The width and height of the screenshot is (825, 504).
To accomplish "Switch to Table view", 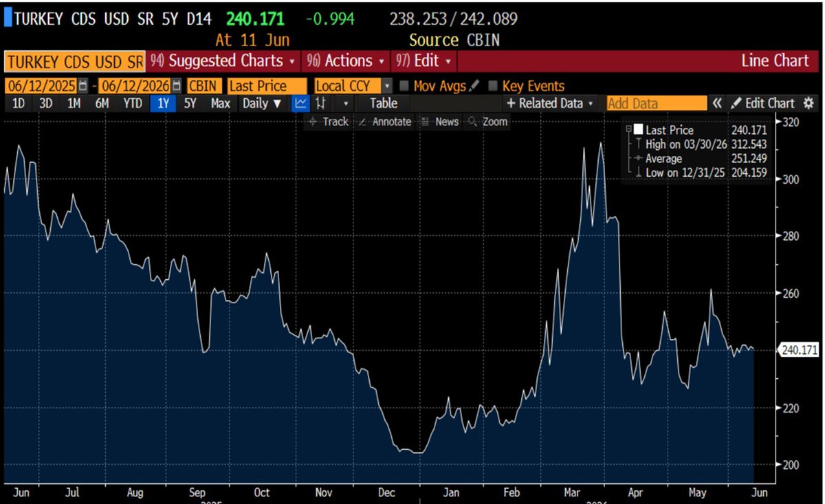I will (384, 103).
